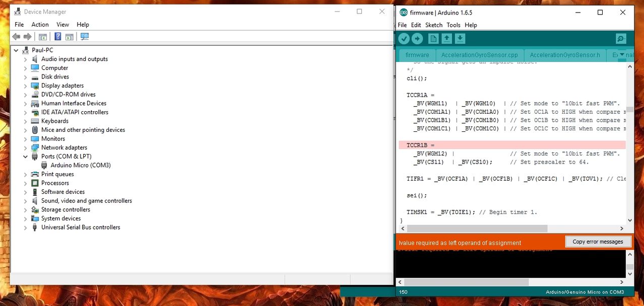The image size is (644, 306).
Task: Expand the System devices node
Action: [25, 218]
